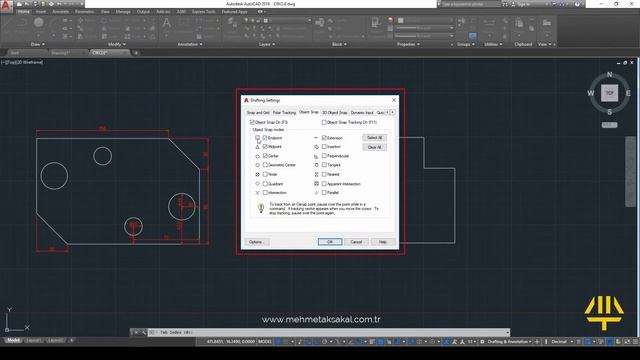Enable the Tangent snap mode

point(324,165)
